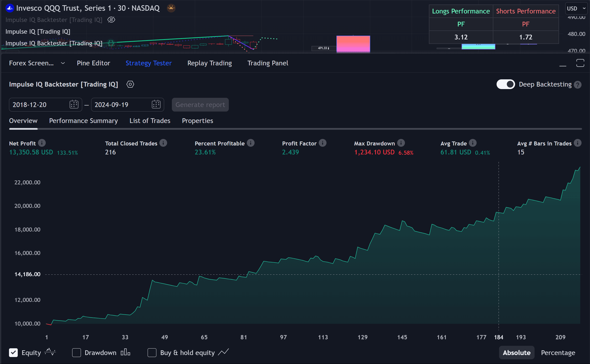This screenshot has width=590, height=364.
Task: Click the Forex Screener tab label
Action: point(31,63)
